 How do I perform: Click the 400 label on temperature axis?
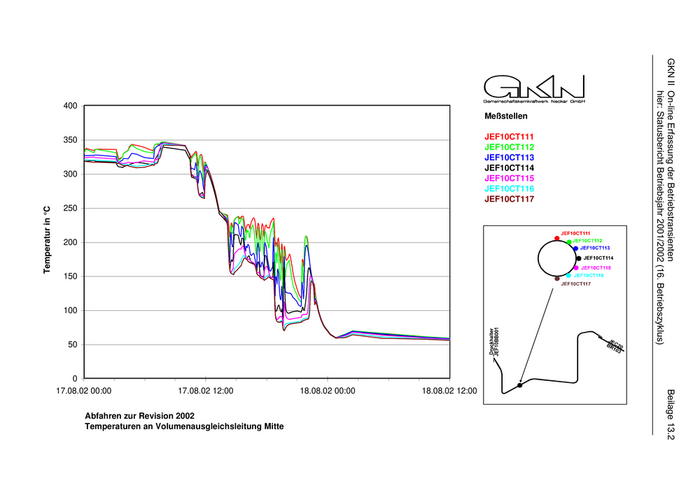[x=70, y=106]
